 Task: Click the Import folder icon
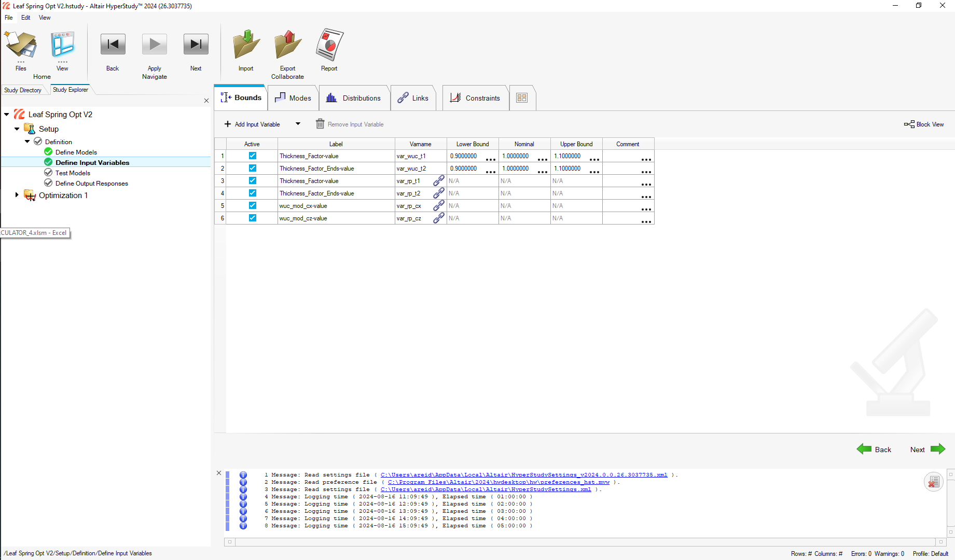pyautogui.click(x=246, y=45)
